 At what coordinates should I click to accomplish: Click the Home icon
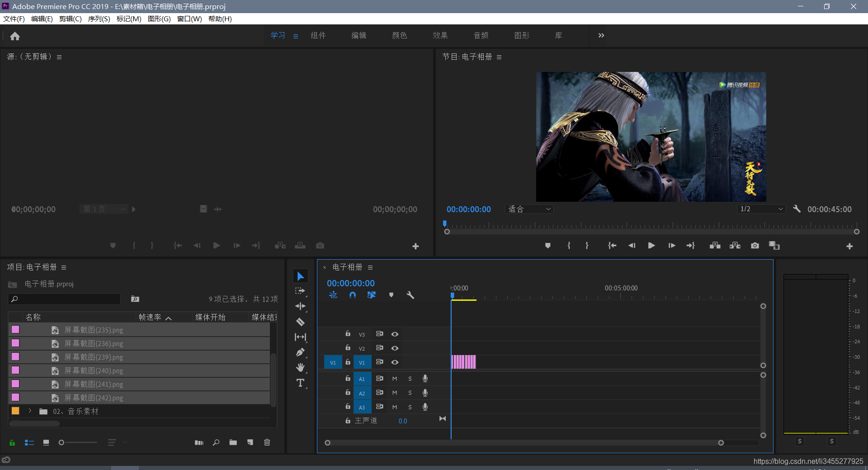coord(15,36)
